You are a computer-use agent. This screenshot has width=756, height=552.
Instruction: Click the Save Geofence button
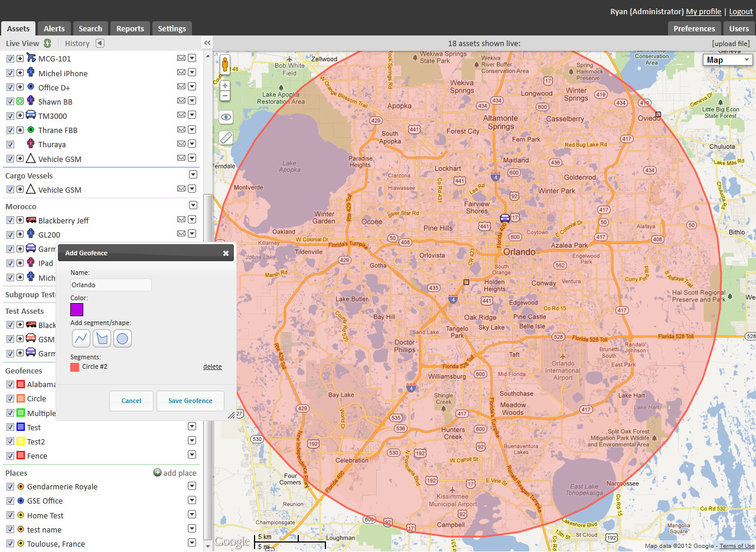click(x=190, y=401)
